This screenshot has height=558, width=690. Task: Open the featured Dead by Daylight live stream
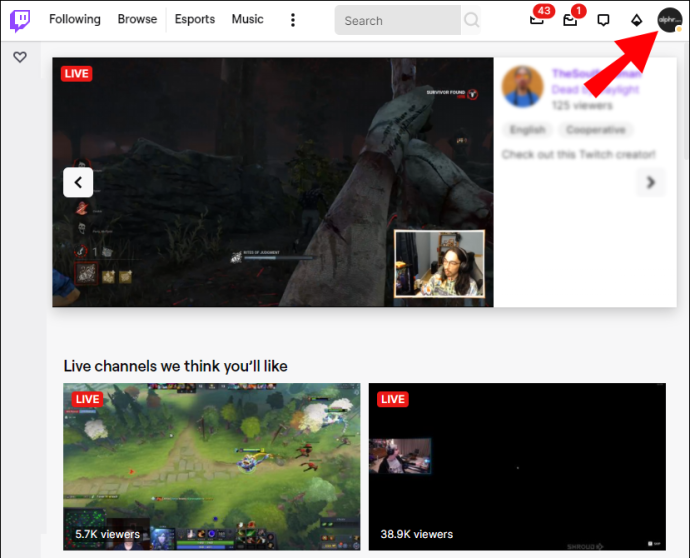(273, 182)
